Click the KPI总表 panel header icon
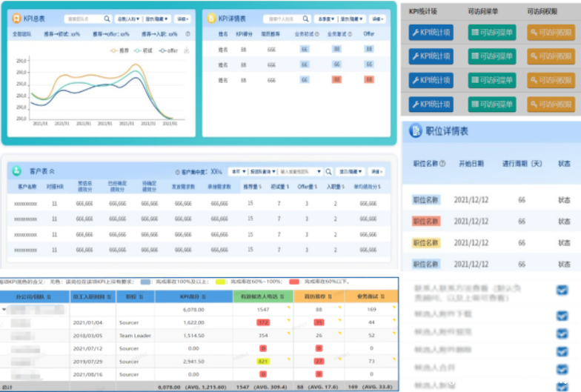The width and height of the screenshot is (581, 392). (x=16, y=18)
